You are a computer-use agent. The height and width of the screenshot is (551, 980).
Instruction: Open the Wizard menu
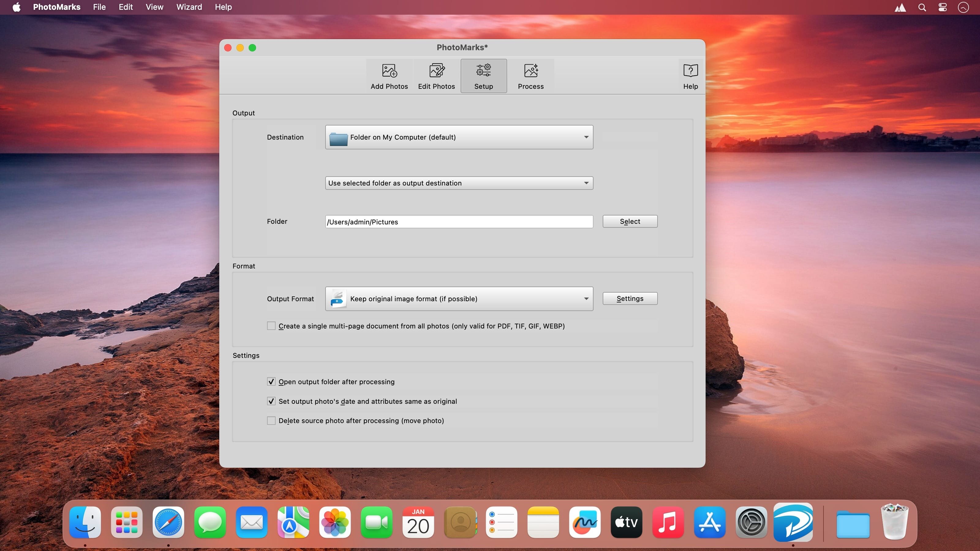pos(189,7)
